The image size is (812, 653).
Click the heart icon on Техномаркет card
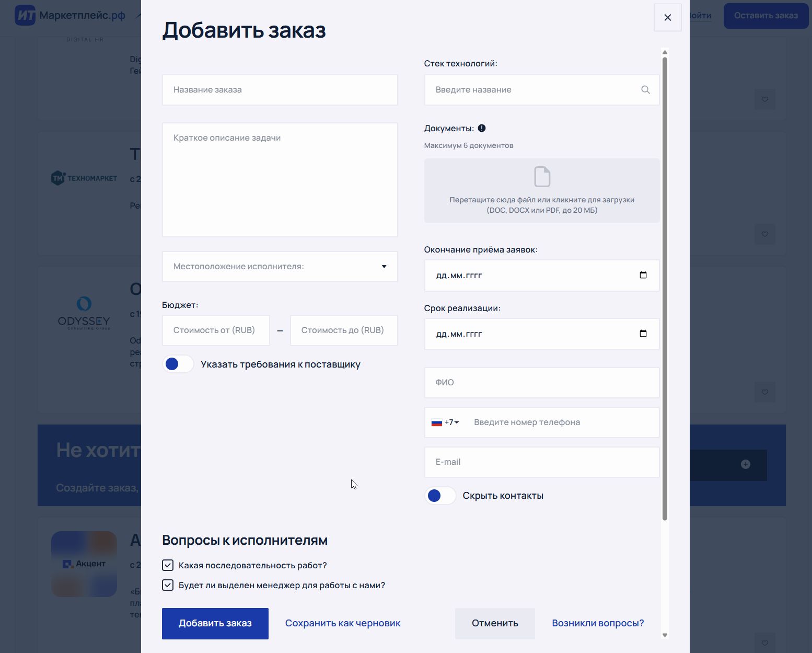coord(764,234)
